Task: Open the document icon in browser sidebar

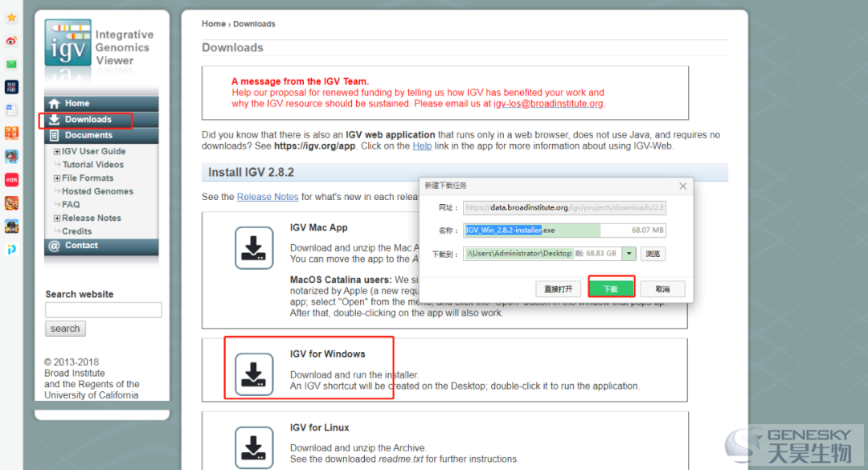Action: pyautogui.click(x=11, y=110)
